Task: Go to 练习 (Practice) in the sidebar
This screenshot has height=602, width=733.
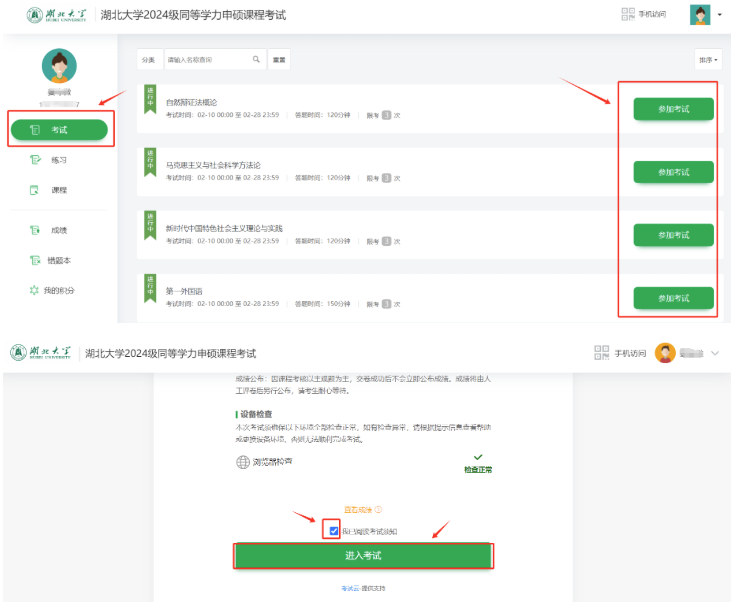Action: point(34,160)
